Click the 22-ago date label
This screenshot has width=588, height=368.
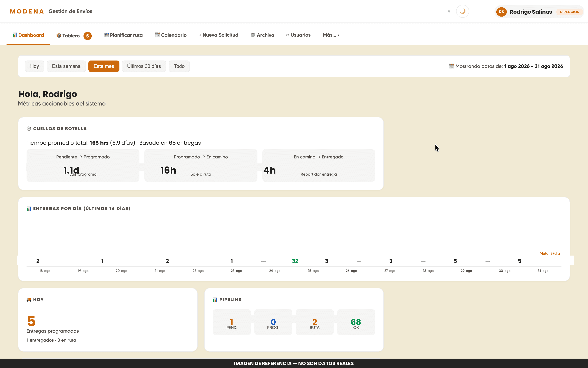(198, 271)
